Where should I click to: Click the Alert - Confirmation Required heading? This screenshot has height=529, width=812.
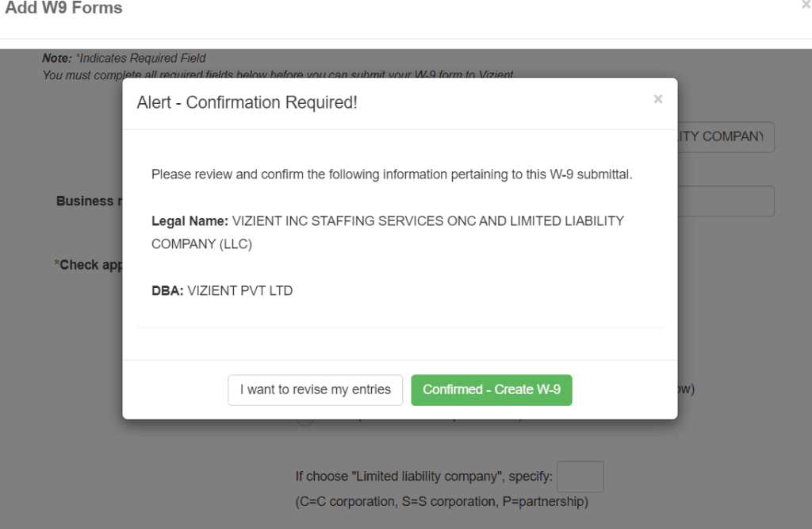(247, 103)
